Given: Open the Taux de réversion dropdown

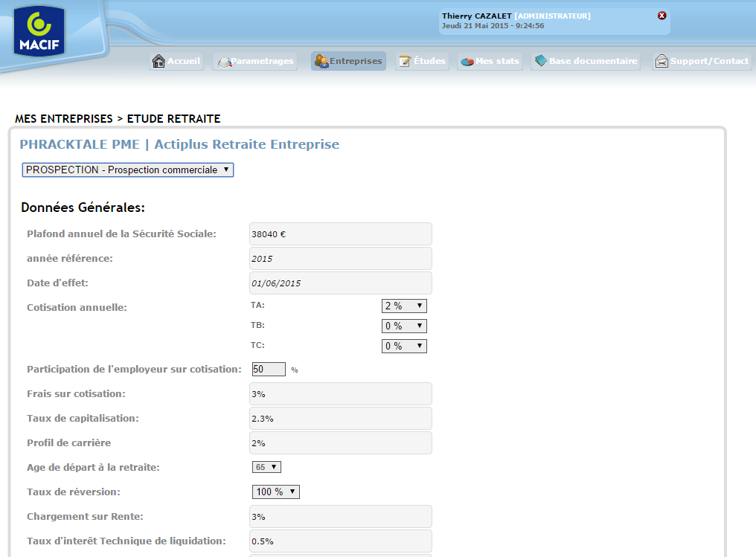Looking at the screenshot, I should point(275,491).
